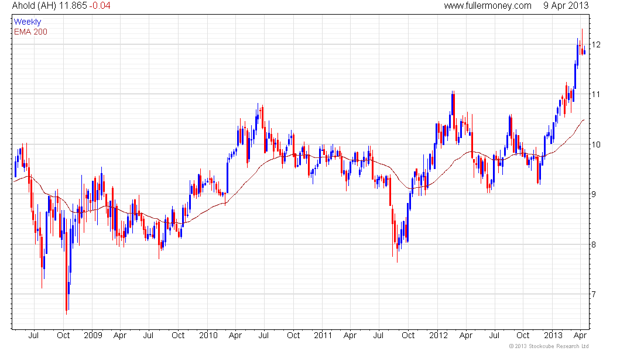Screen dimensions: 644x351
Task: Click the '2009' x-axis label
Action: (93, 335)
